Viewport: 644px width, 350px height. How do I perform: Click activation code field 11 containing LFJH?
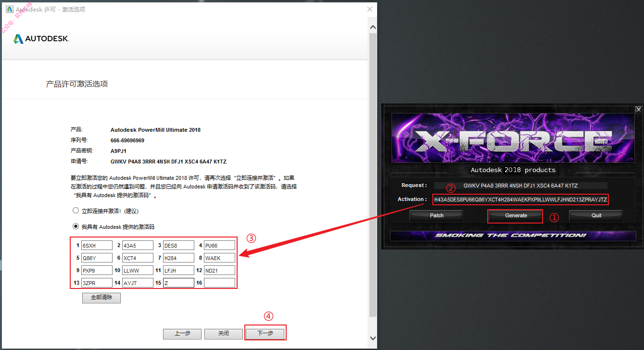(178, 270)
